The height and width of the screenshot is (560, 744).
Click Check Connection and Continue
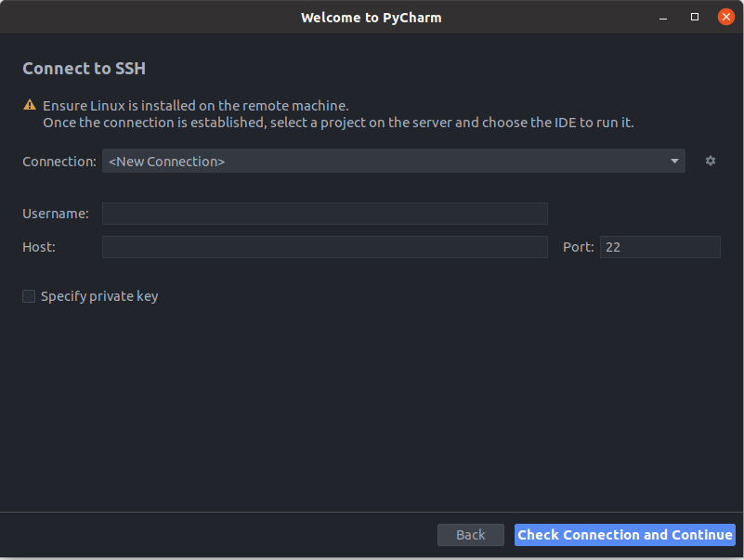[x=624, y=534]
